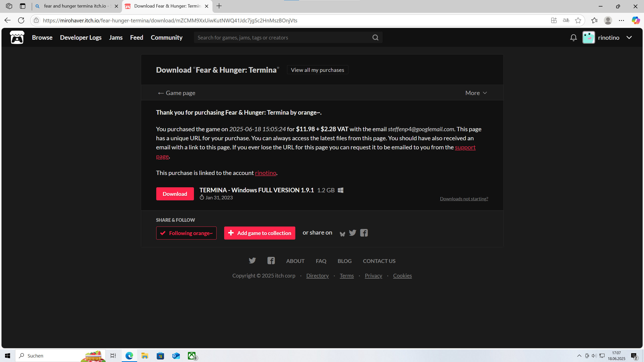Open the Xbox app in taskbar
644x362 pixels.
[x=192, y=356]
